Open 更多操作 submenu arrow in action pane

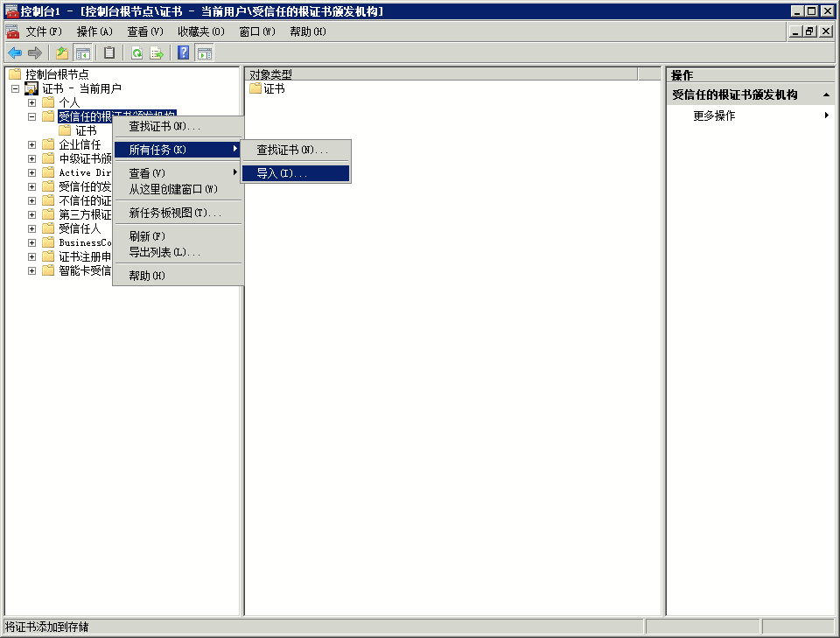(x=827, y=116)
